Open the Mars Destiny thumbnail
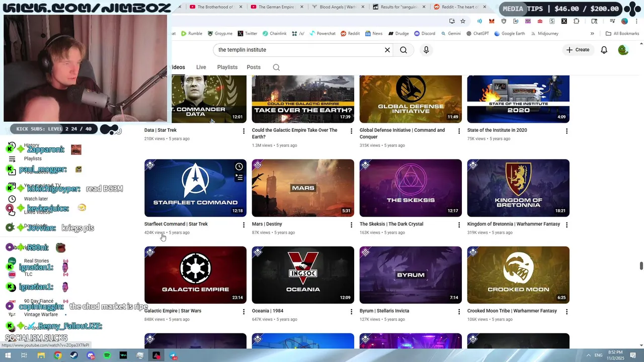This screenshot has height=362, width=644. [303, 188]
